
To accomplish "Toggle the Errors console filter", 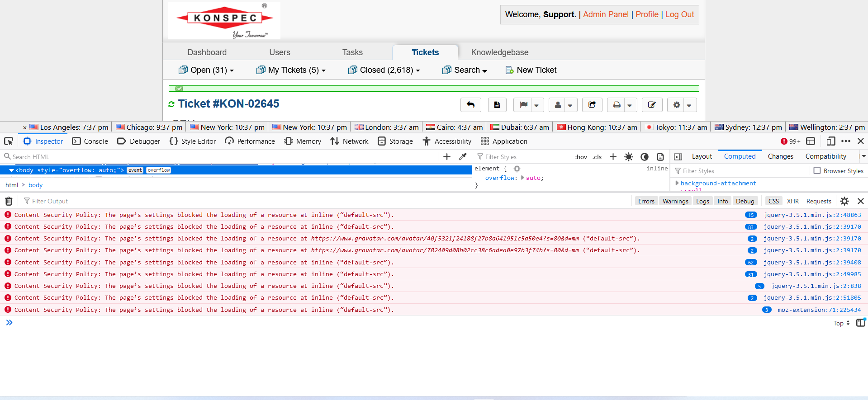I will 646,201.
